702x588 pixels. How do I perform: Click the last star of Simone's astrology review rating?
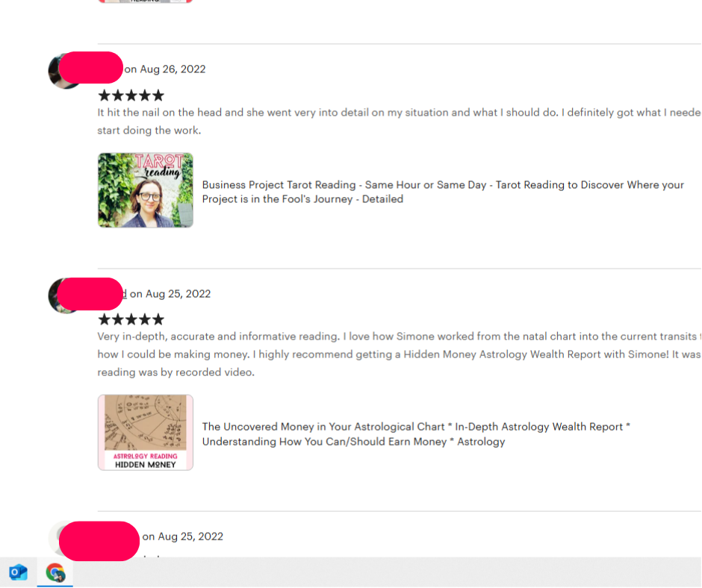(x=158, y=319)
